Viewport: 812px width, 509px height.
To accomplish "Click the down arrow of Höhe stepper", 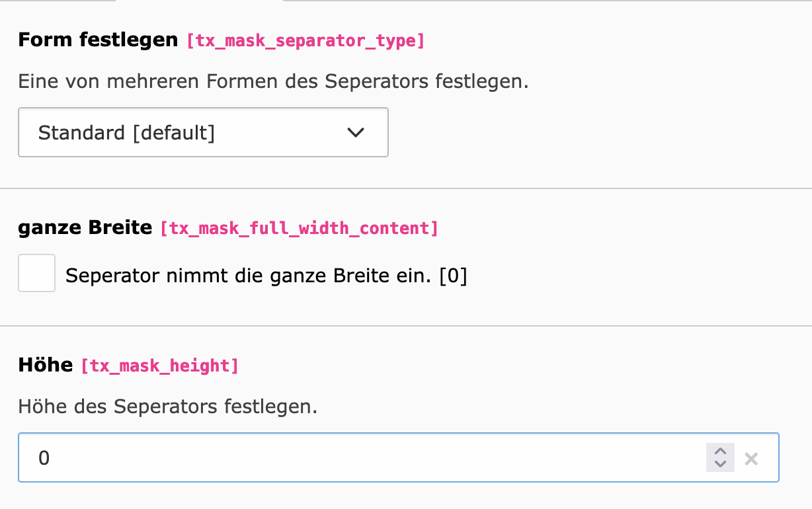I will 720,464.
